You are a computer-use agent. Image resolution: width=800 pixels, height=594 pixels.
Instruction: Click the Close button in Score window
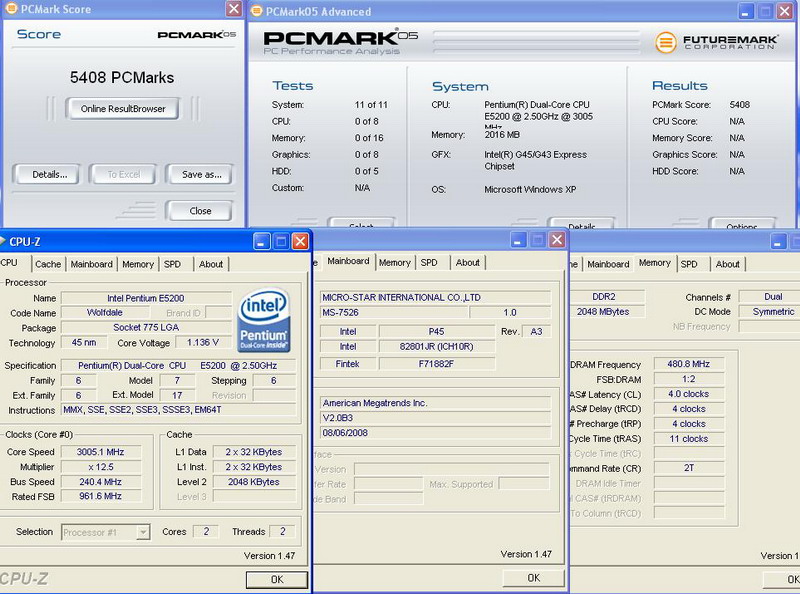[200, 211]
